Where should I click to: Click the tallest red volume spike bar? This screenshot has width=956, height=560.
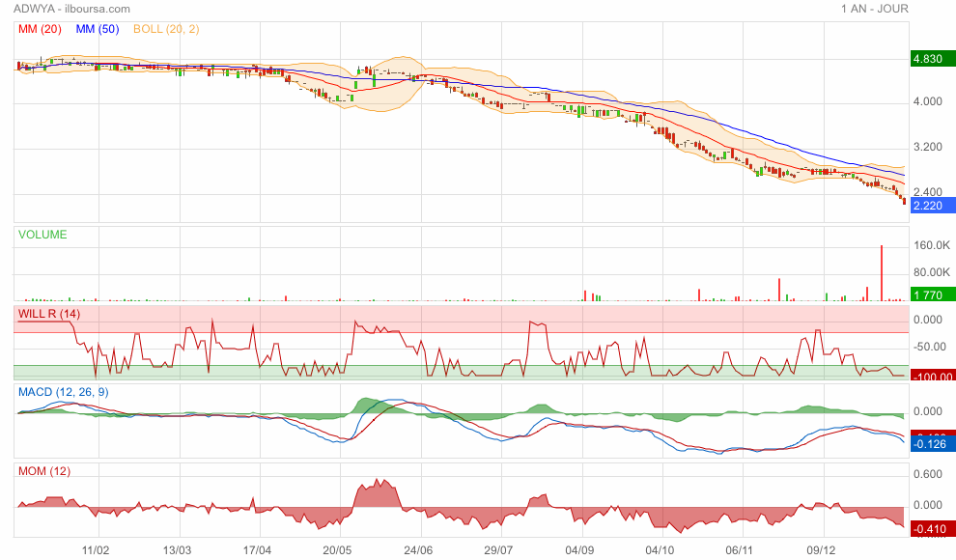point(881,273)
